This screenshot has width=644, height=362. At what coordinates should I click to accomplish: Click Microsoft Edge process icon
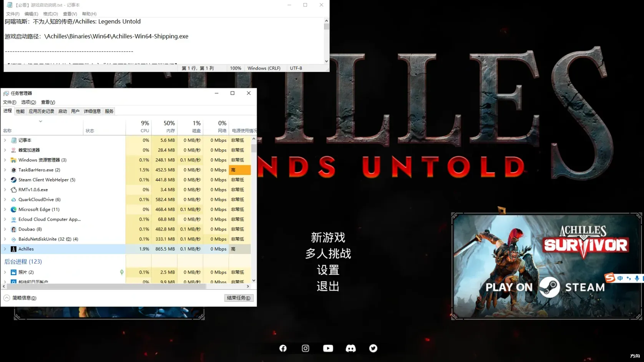click(13, 209)
